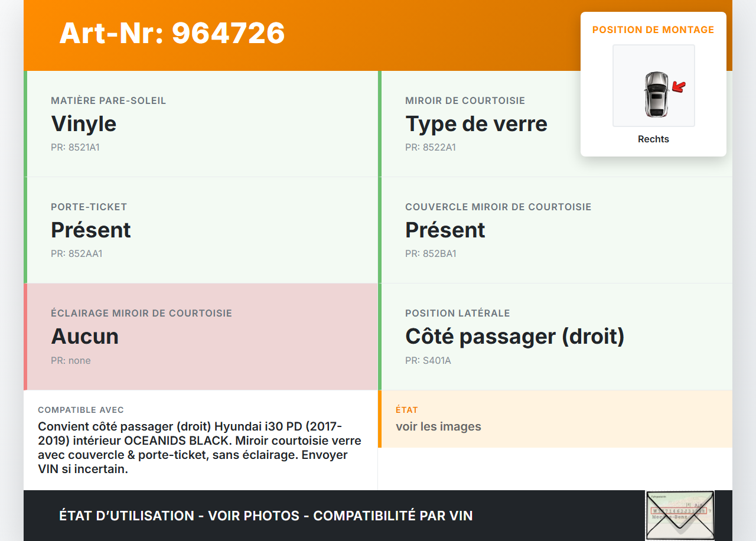Click the POSITION DE MONTAGE title
Screen dimensions: 756x541
click(x=653, y=30)
